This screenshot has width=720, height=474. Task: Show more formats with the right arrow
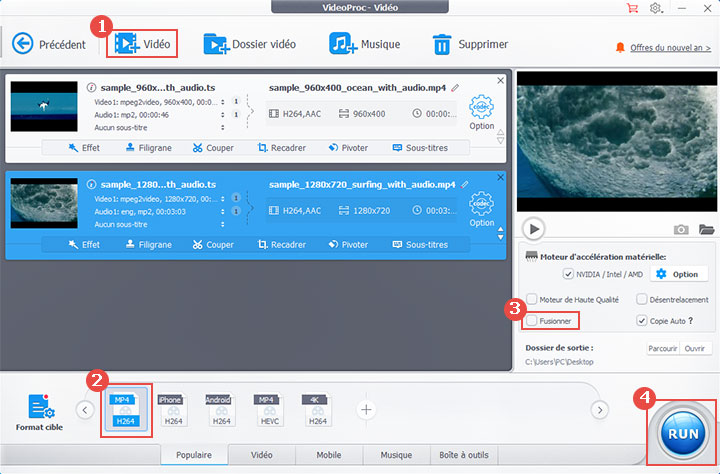(600, 410)
